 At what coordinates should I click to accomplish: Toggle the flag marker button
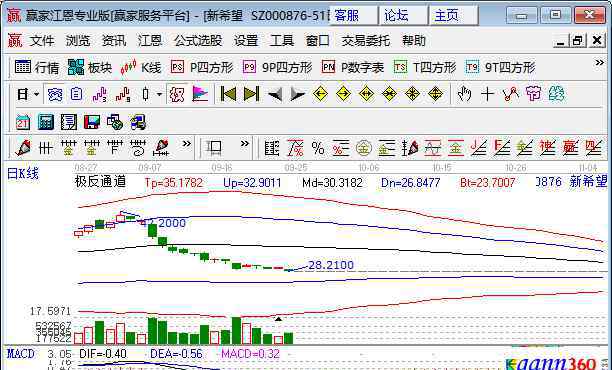[x=200, y=94]
